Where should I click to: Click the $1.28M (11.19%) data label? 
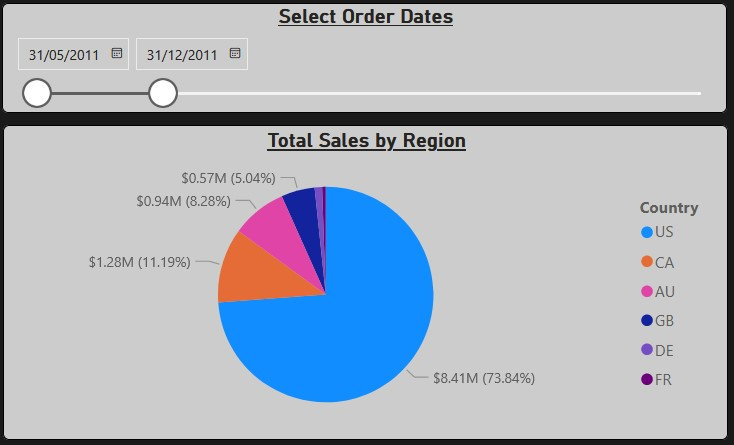point(139,263)
